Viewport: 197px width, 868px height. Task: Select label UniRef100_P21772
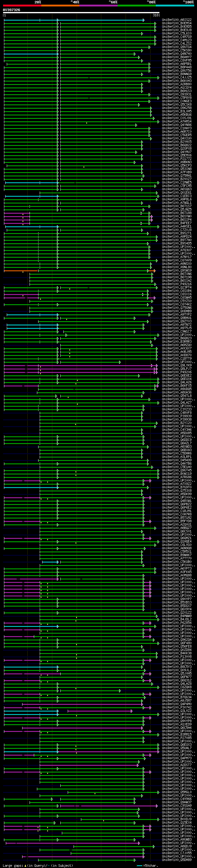tap(177, 159)
